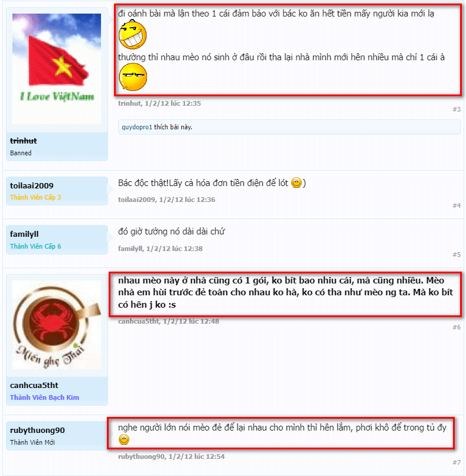Open toilaai2009's profile from sidebar name
Screen dimensions: 466x476
click(x=31, y=185)
